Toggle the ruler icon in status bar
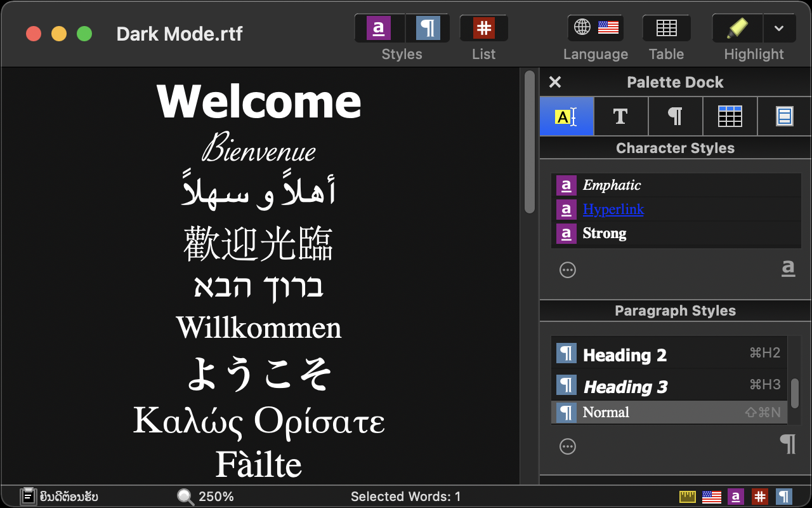This screenshot has height=508, width=812. tap(688, 497)
